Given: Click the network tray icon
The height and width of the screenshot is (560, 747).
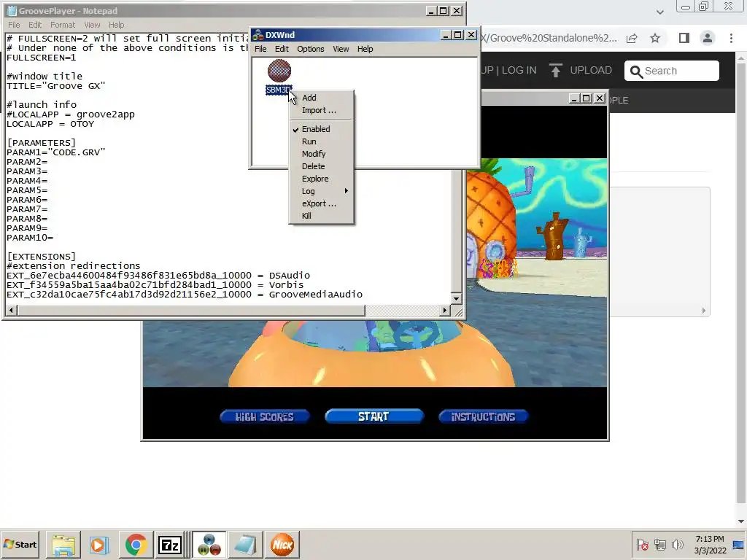Looking at the screenshot, I should point(659,544).
